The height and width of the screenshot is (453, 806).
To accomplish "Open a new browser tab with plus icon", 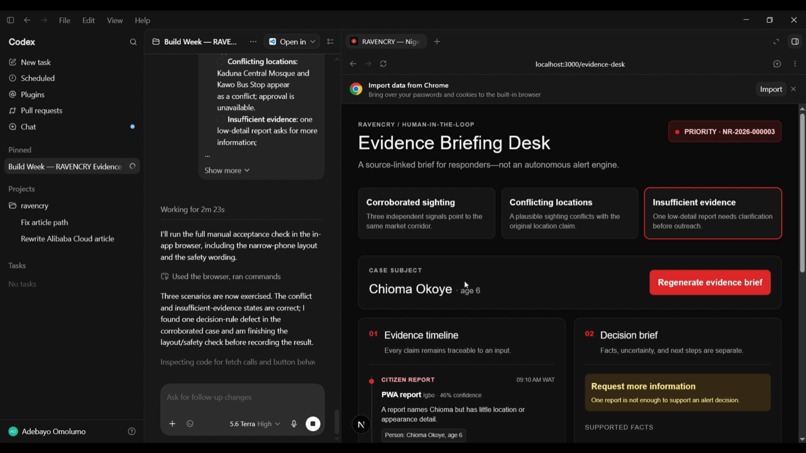I will coord(437,42).
